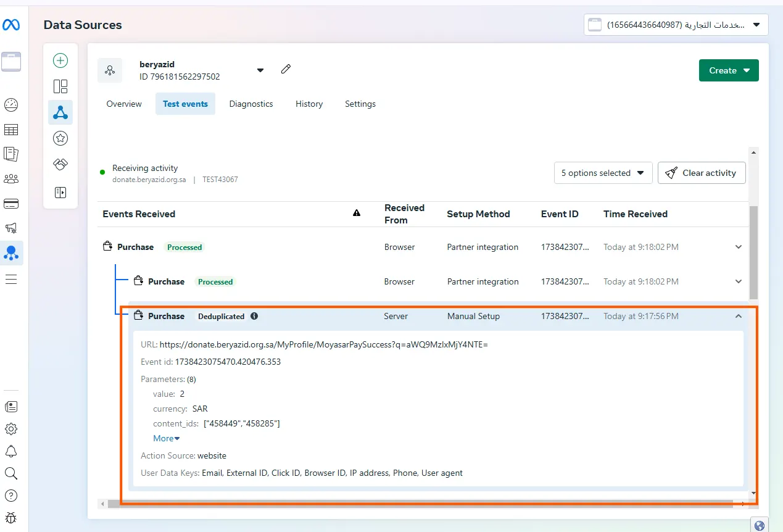Open the account overview gauge icon in sidebar
Image resolution: width=783 pixels, height=532 pixels.
tap(11, 104)
